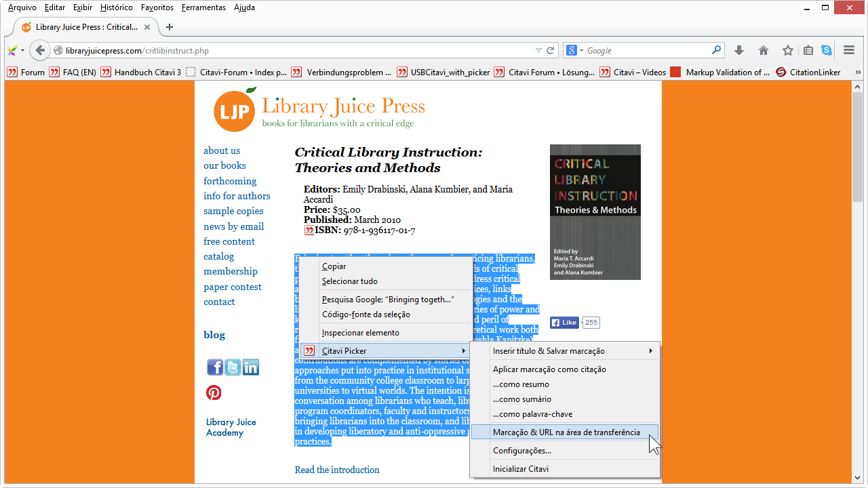Open the Favoritos menu

click(x=157, y=7)
